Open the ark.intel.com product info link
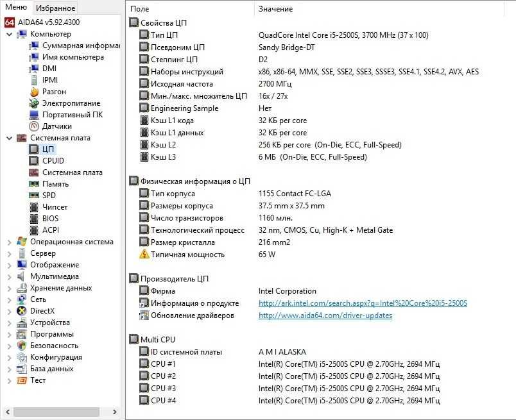 [363, 303]
